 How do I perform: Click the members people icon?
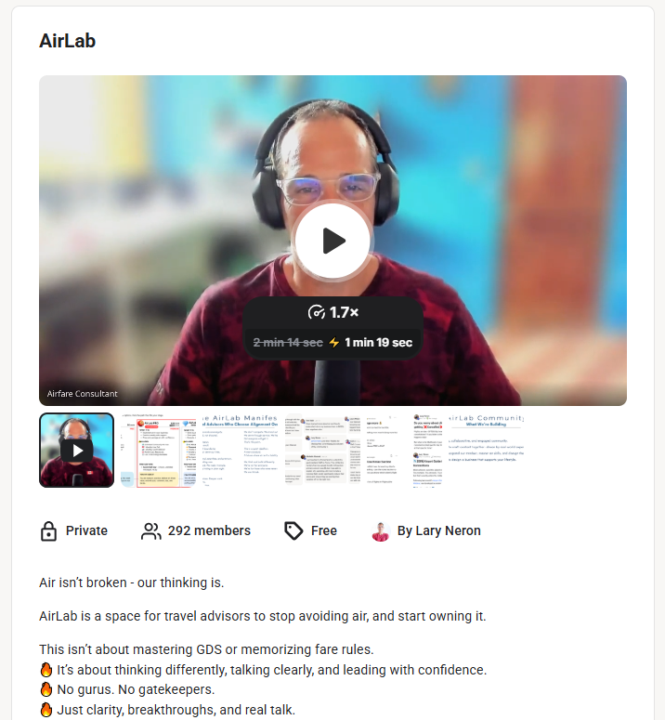(x=151, y=531)
